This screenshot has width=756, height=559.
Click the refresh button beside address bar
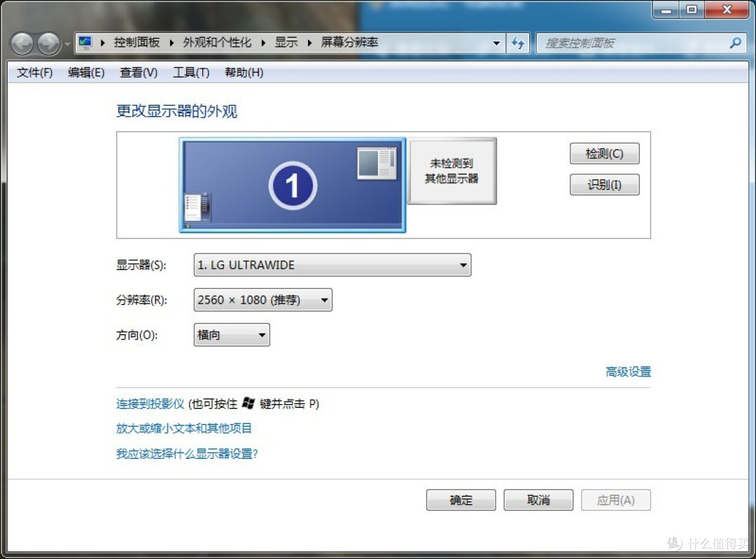click(518, 43)
